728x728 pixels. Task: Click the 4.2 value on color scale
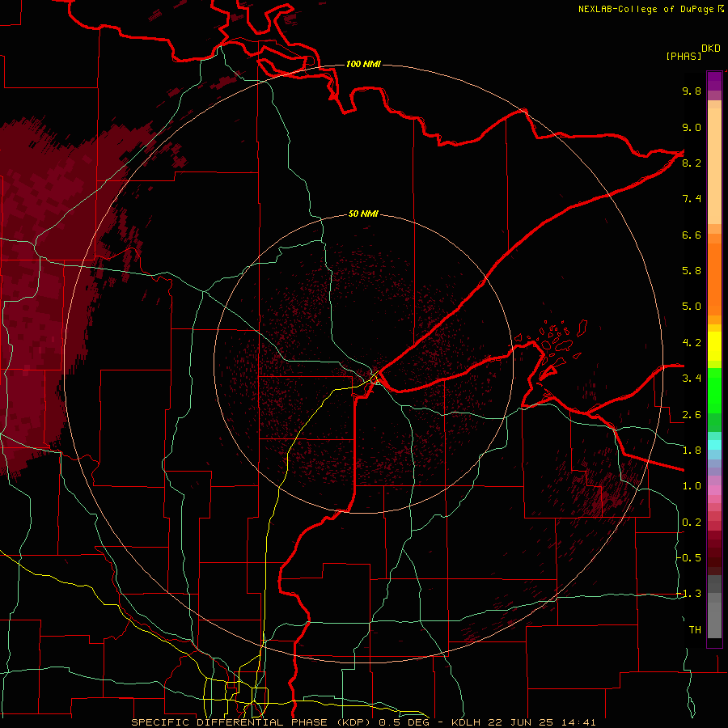tap(692, 343)
